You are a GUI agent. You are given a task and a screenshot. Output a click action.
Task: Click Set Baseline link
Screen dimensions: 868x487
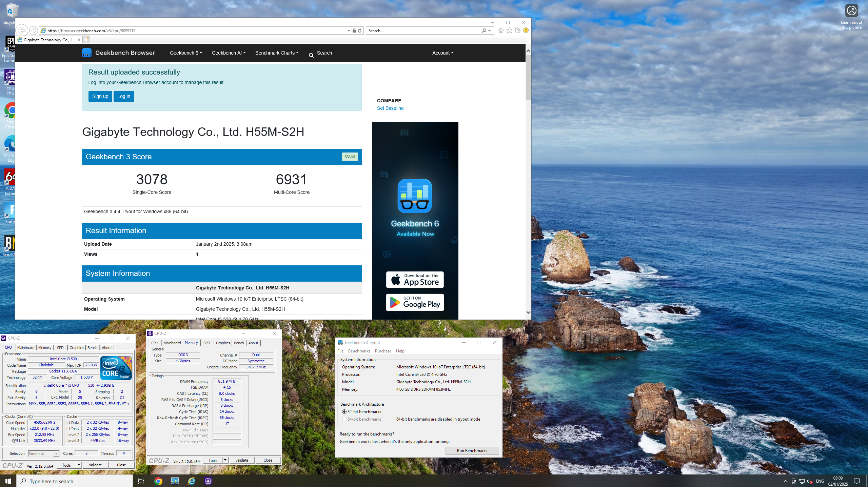390,108
